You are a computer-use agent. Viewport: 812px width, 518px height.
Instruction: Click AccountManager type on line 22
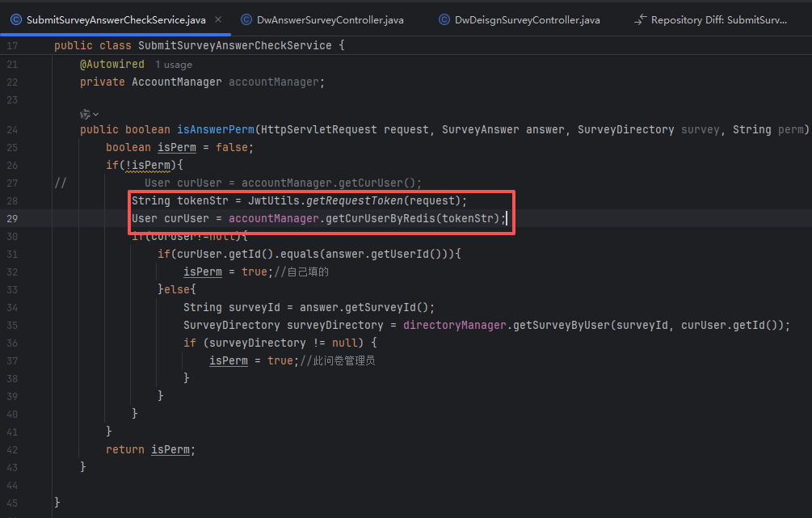177,82
